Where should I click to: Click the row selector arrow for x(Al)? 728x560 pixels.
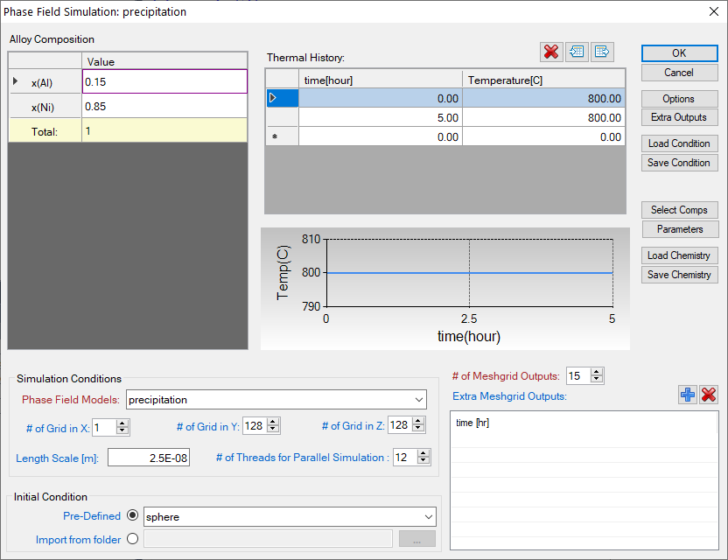point(15,81)
